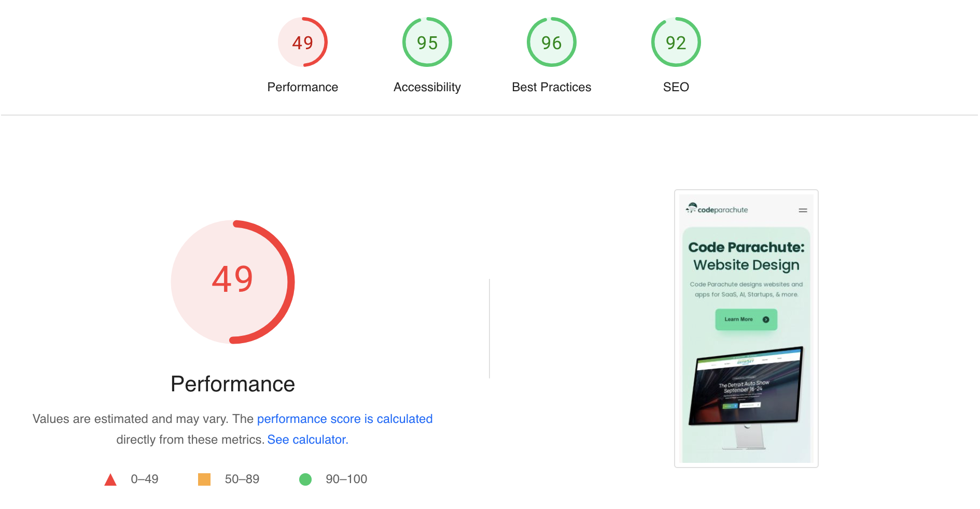Screen dimensions: 980x509
Task: Jump to the Performance category label
Action: pos(303,87)
